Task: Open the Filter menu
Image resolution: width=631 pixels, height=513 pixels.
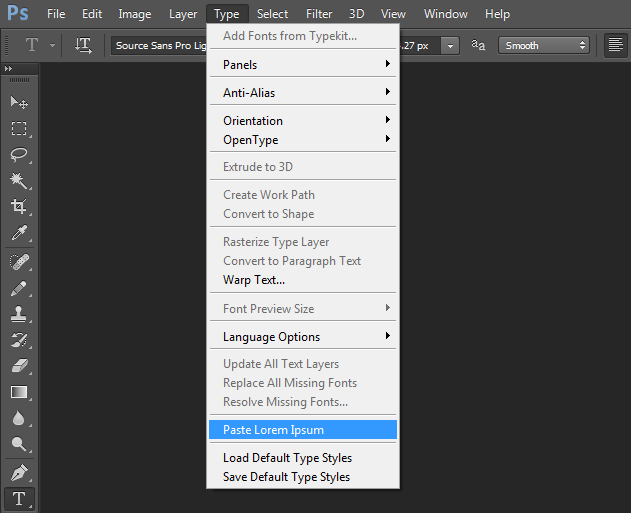Action: (x=319, y=14)
